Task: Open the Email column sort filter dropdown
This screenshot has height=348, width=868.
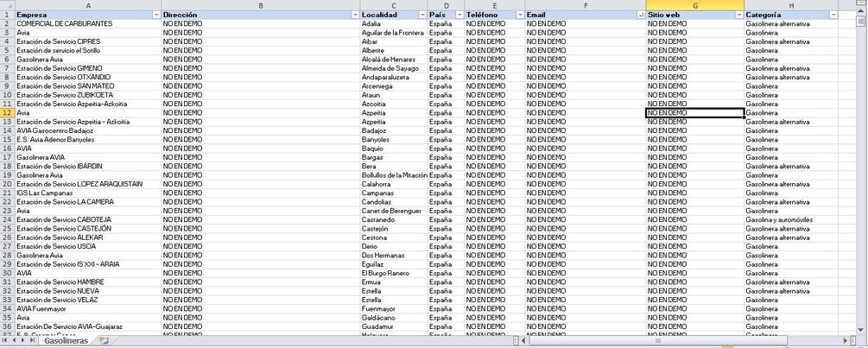Action: pos(641,15)
